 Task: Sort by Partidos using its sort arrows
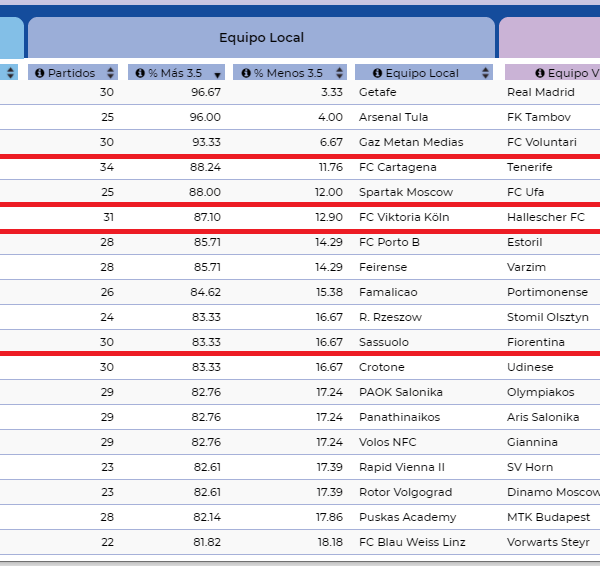coord(110,73)
